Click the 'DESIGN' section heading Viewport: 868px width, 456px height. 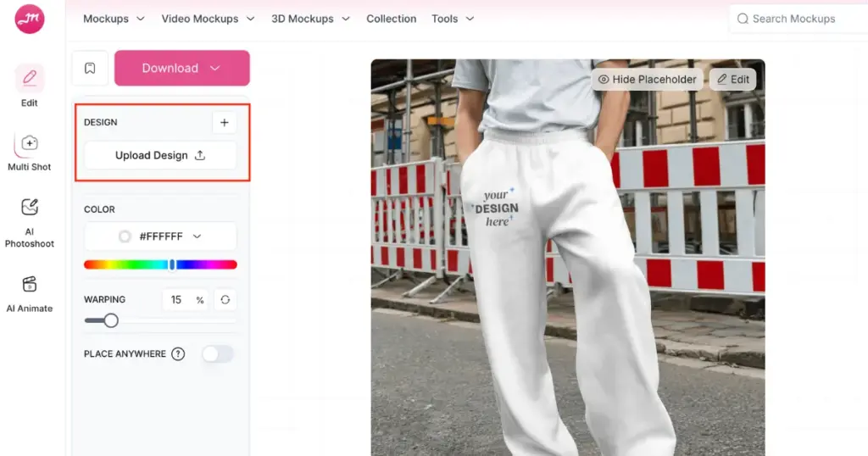101,122
